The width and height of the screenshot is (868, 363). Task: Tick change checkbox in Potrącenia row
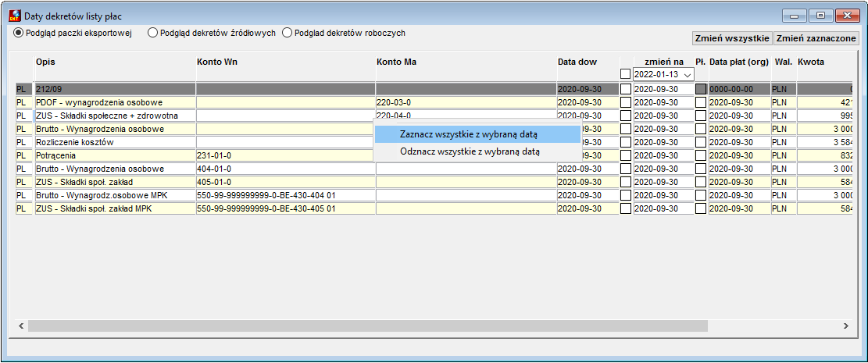(626, 155)
